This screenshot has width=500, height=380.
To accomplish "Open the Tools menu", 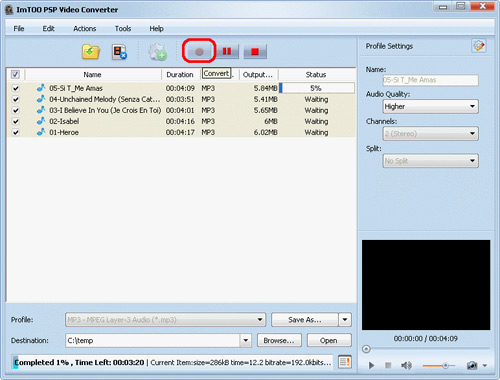I will tap(123, 28).
